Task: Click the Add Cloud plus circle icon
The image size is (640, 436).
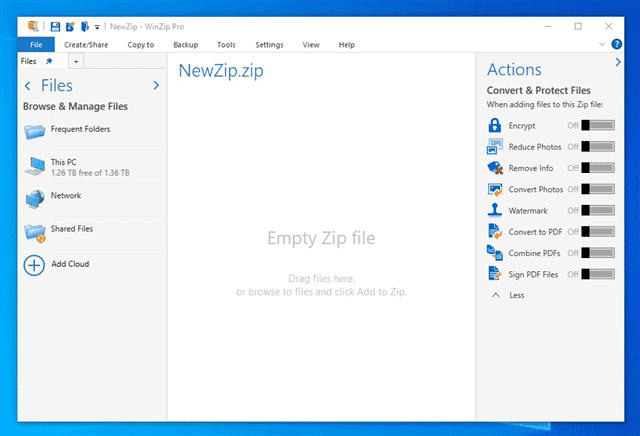Action: pos(34,265)
